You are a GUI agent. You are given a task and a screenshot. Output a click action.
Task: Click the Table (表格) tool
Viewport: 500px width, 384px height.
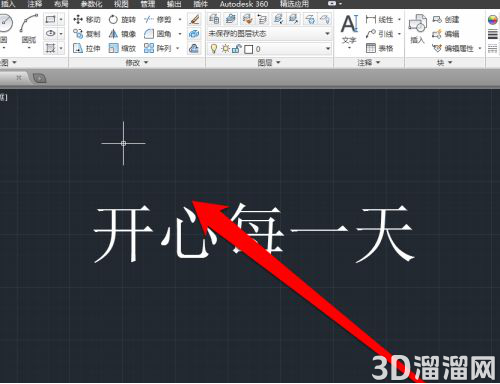379,48
